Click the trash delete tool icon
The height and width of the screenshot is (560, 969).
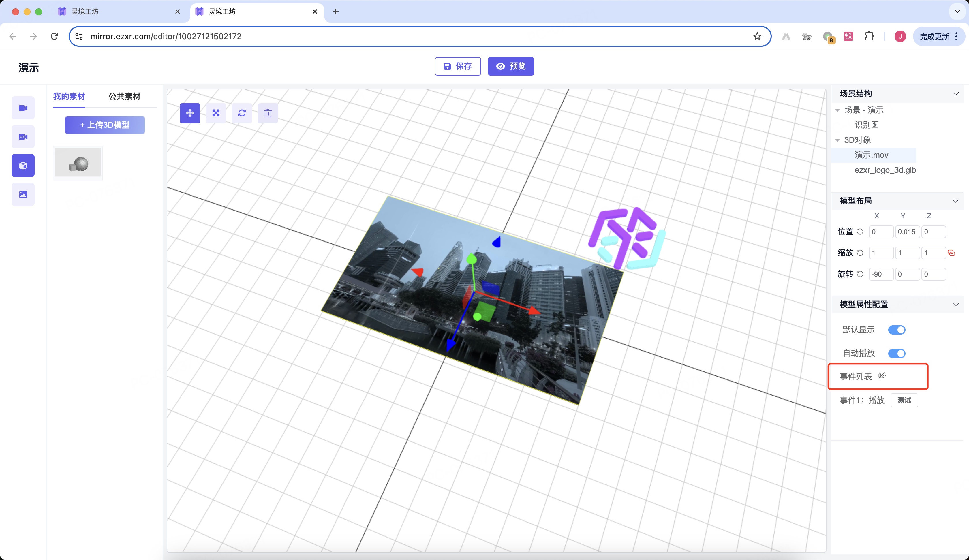[x=268, y=113]
